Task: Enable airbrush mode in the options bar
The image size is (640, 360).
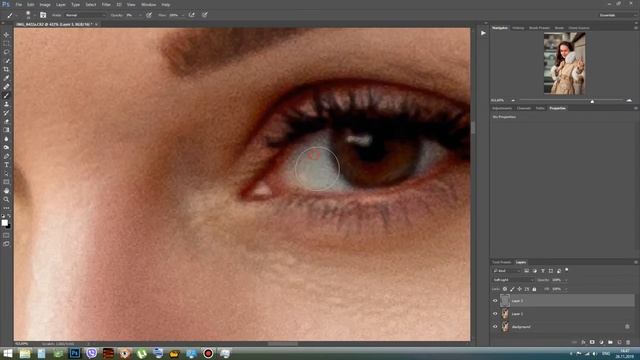Action: (x=191, y=15)
